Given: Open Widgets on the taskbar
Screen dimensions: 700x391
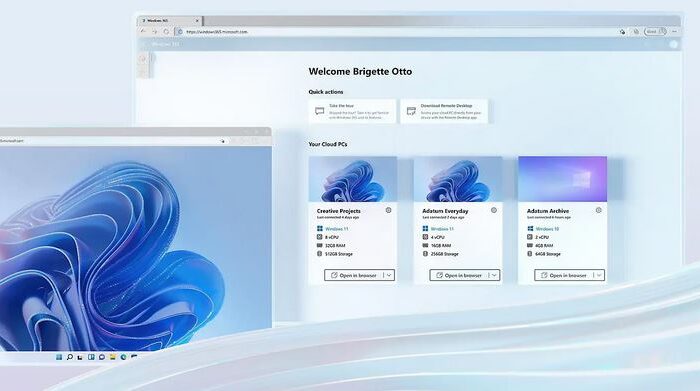Looking at the screenshot, I should 91,357.
